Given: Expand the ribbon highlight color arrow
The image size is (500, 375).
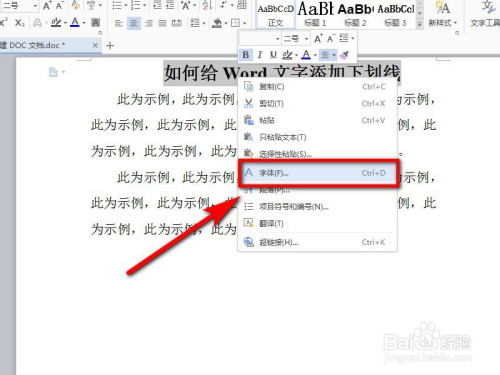Looking at the screenshot, I should [65, 23].
